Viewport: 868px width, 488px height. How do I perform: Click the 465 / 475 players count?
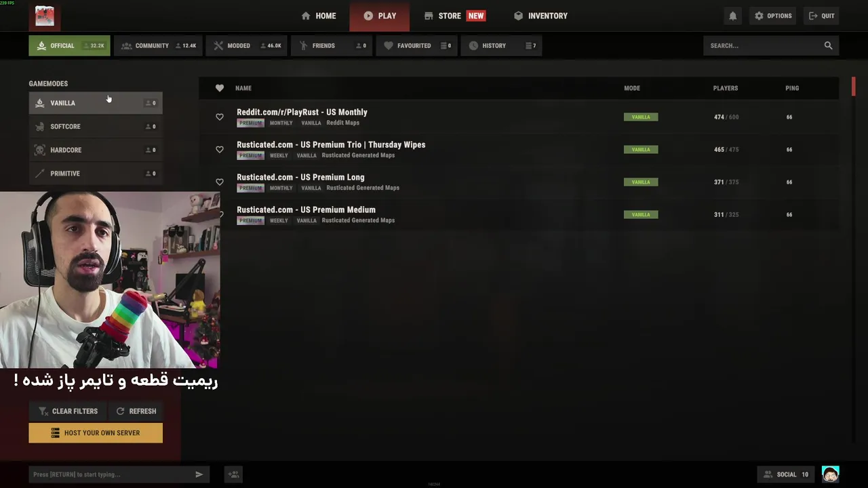[x=726, y=150]
